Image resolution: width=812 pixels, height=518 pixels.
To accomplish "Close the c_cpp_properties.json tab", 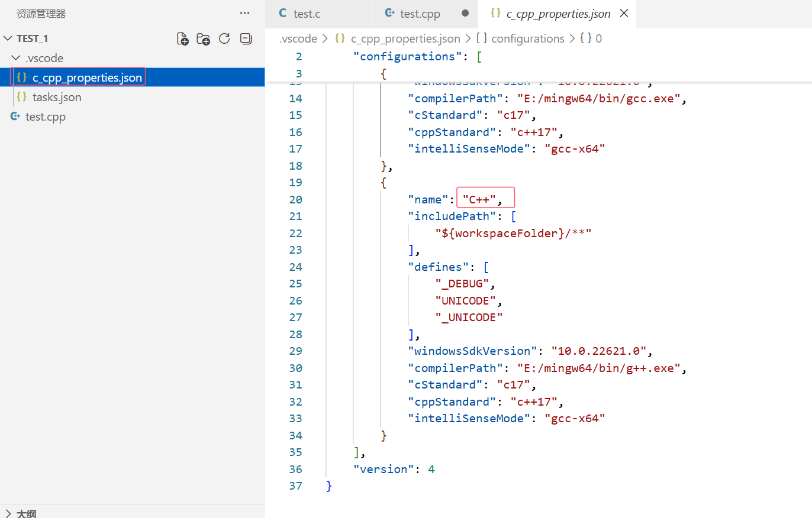I will click(624, 14).
